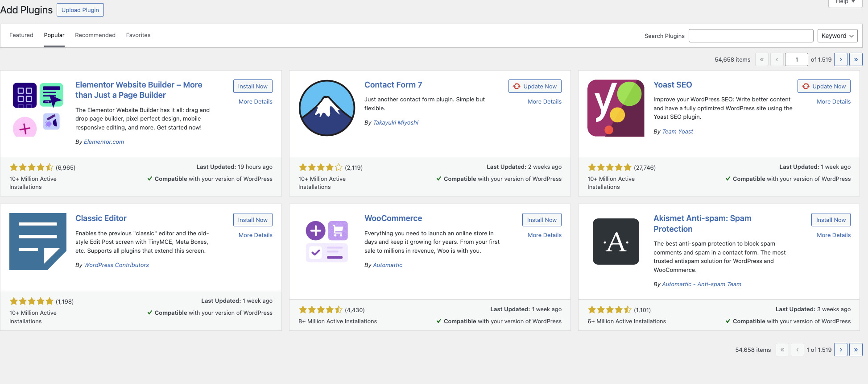Click the Upload Plugin button
Screen dimensions: 868x384
(80, 10)
